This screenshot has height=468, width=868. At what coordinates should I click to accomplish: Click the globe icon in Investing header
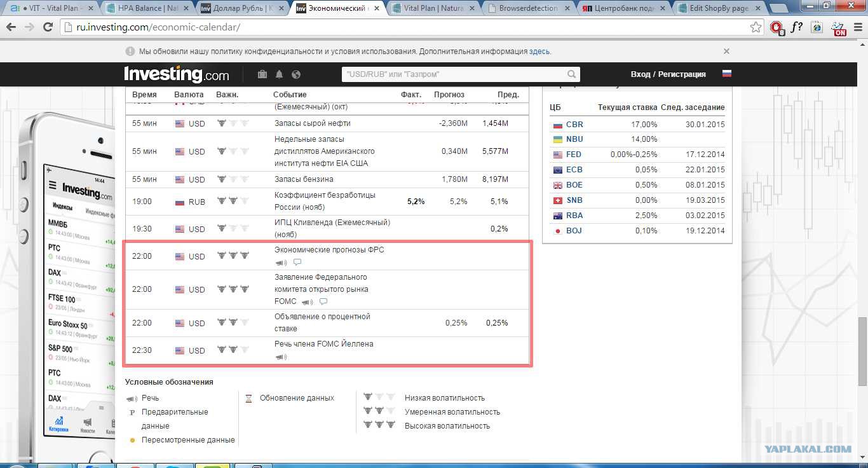click(x=296, y=74)
